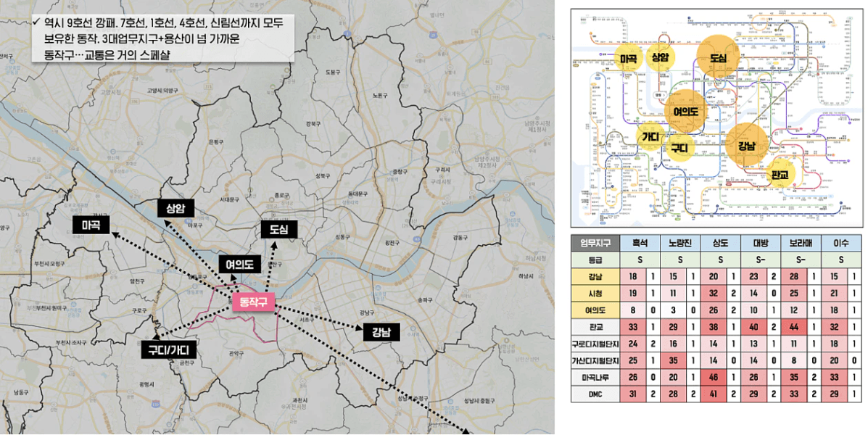Click the 이수 column header
868x435 pixels.
pyautogui.click(x=841, y=243)
